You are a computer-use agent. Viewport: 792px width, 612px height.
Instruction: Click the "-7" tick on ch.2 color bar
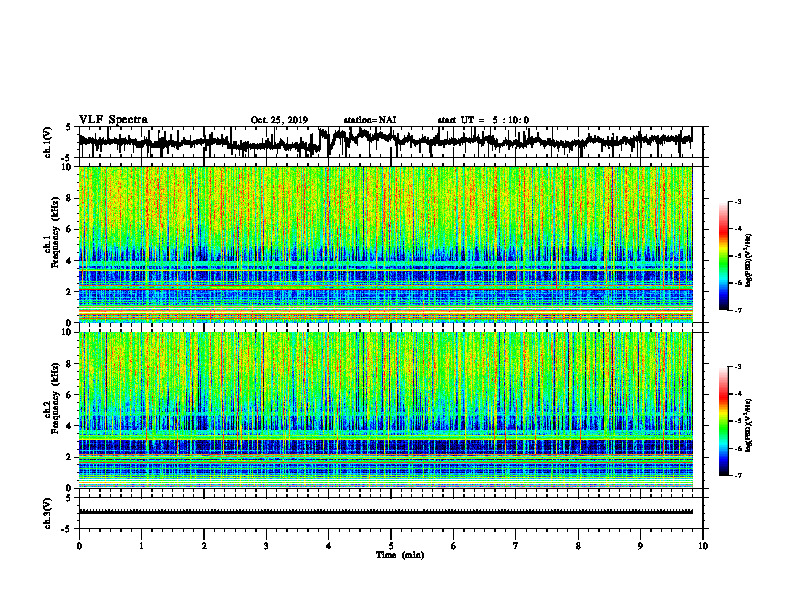point(738,475)
